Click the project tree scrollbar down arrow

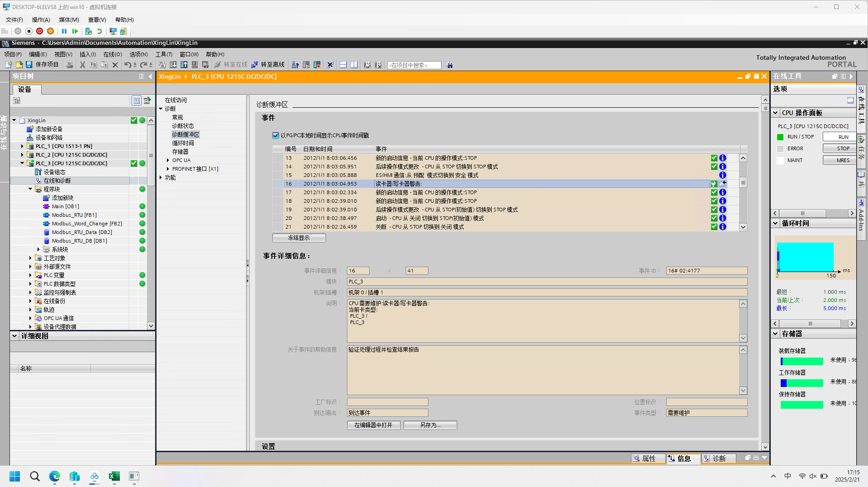point(151,326)
